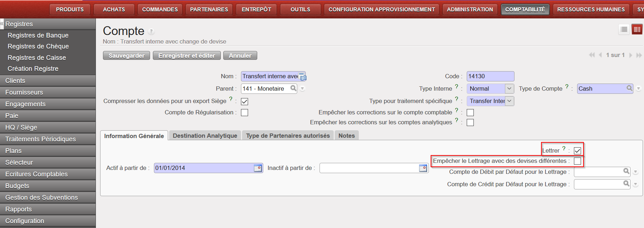Click the Annuler button
This screenshot has height=228, width=644.
240,56
